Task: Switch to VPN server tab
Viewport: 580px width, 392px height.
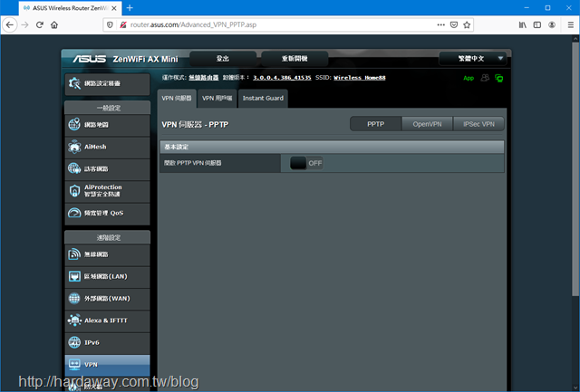Action: tap(177, 99)
